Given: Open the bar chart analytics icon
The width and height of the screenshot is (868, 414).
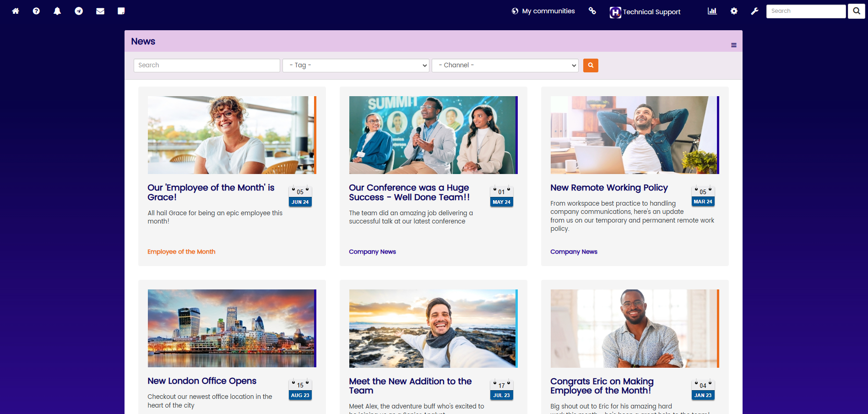Looking at the screenshot, I should pos(712,11).
